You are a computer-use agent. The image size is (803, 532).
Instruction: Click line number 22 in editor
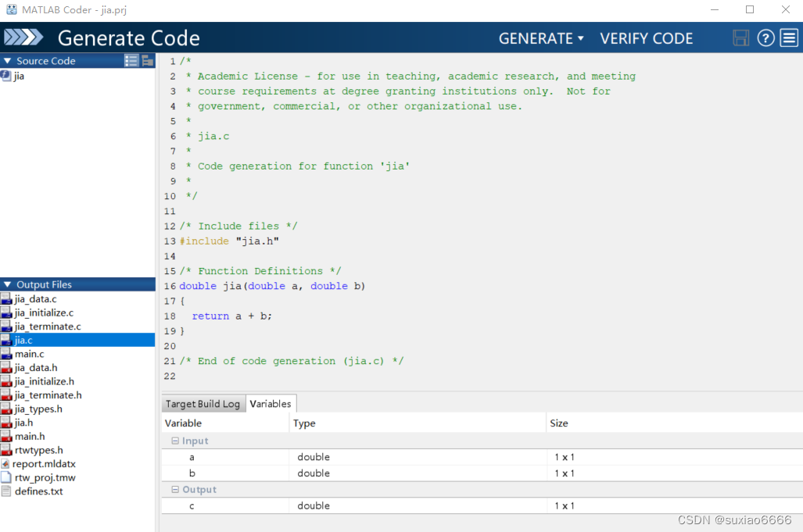pyautogui.click(x=170, y=376)
